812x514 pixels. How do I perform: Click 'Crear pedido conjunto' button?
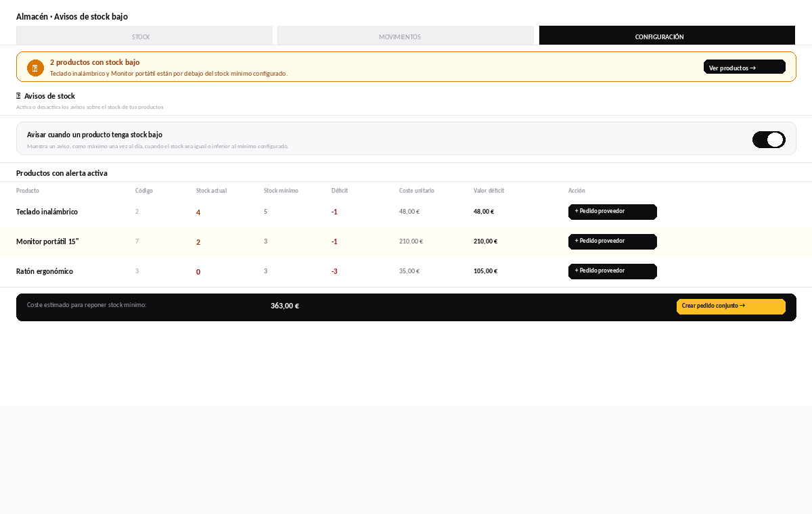(731, 306)
